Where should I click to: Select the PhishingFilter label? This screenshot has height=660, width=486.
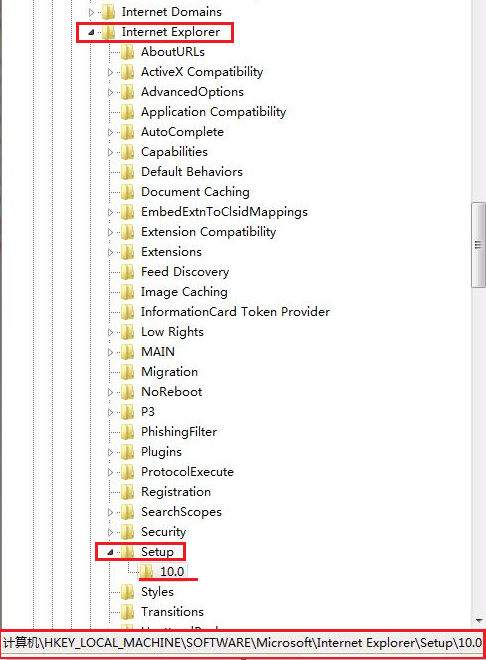tap(179, 432)
